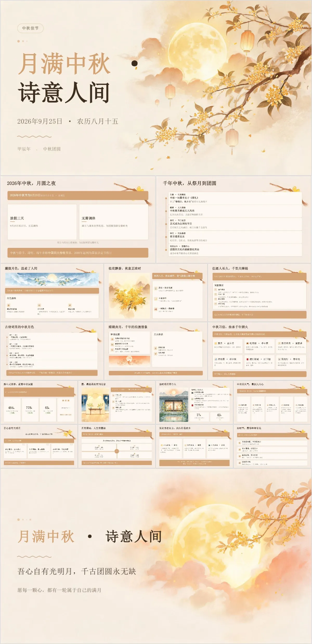Select the 诗意人间 cover title
The image size is (312, 644).
pos(64,92)
